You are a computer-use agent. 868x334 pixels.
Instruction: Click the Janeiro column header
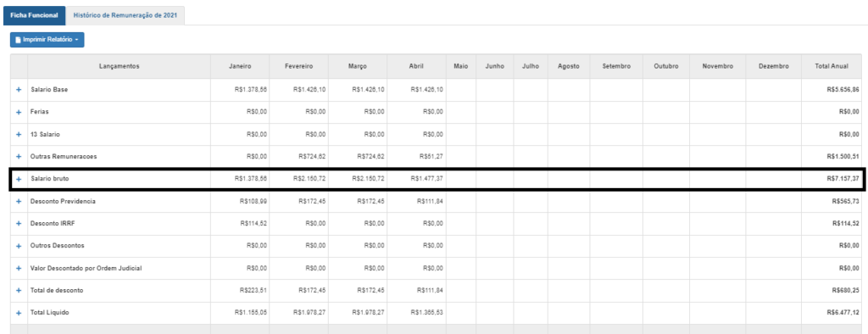click(x=240, y=66)
